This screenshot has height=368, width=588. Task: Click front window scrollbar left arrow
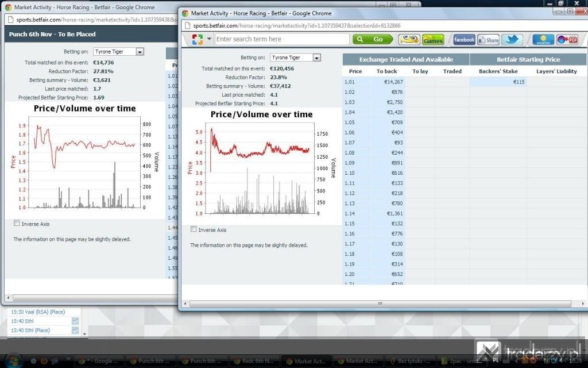point(185,304)
